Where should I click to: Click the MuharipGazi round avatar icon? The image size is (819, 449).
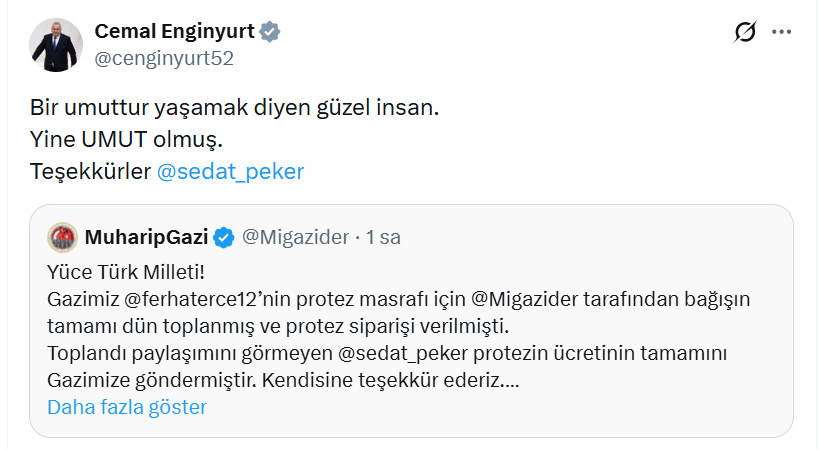[63, 237]
